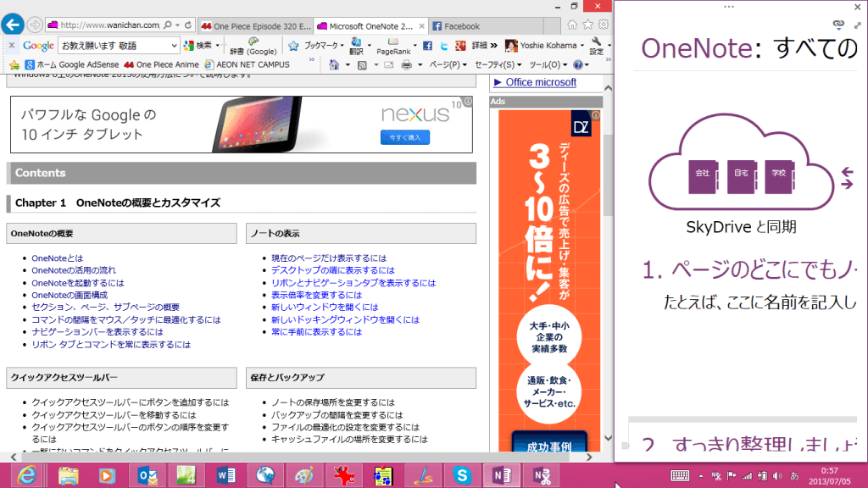
Task: Open the 翻訳 translate dropdown arrow
Action: tap(369, 46)
